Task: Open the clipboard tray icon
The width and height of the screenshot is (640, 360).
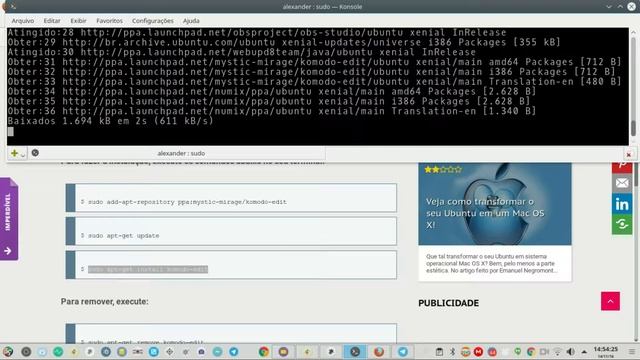Action: click(439, 352)
